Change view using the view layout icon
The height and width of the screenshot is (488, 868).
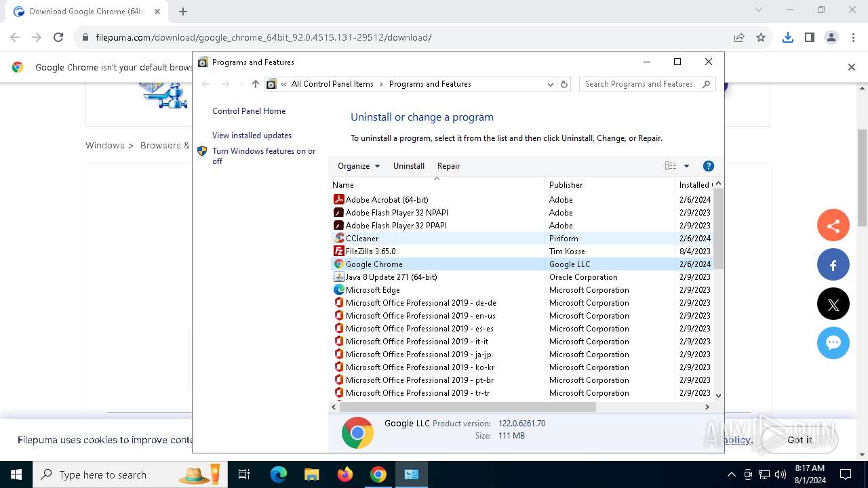[671, 166]
